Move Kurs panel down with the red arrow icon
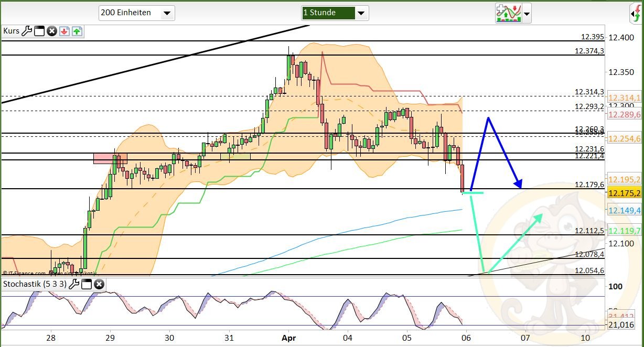 coord(64,31)
